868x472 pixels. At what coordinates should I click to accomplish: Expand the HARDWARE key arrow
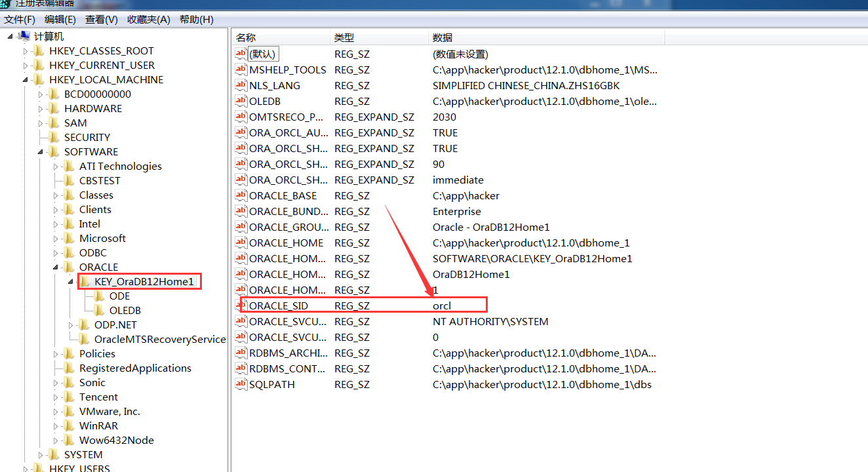click(41, 109)
